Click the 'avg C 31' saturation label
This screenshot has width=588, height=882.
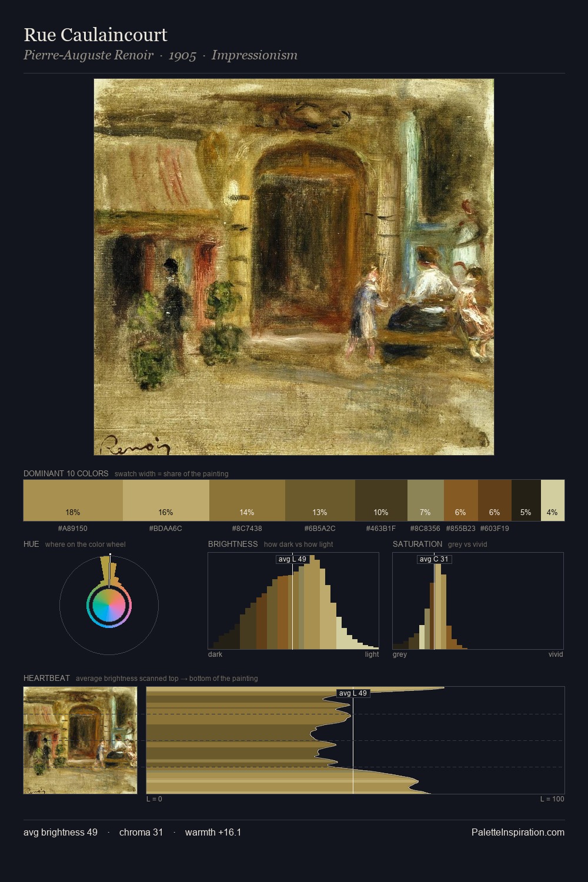[434, 559]
